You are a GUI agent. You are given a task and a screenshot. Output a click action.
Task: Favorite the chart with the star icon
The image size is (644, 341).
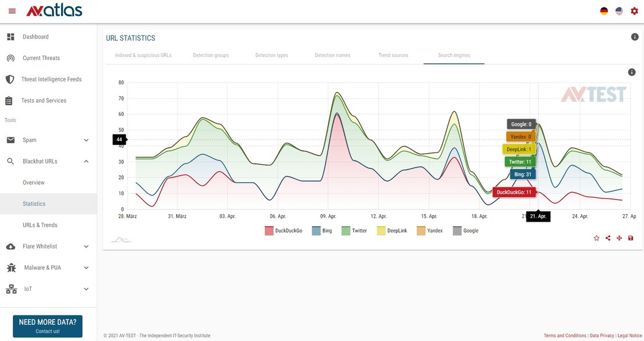point(596,238)
